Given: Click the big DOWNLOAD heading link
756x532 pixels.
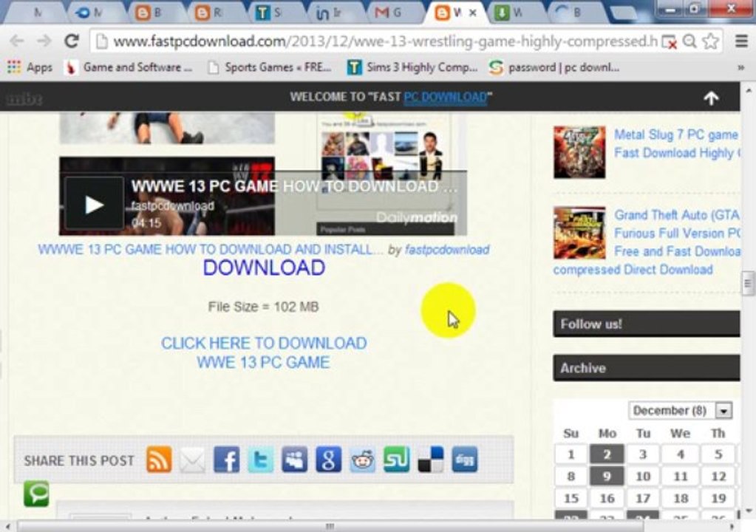Looking at the screenshot, I should point(264,268).
